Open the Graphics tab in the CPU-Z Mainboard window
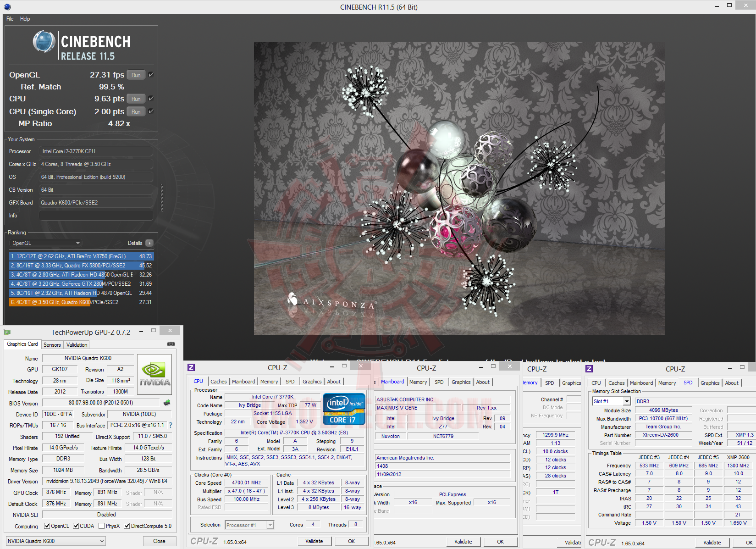The width and height of the screenshot is (756, 549). point(461,382)
